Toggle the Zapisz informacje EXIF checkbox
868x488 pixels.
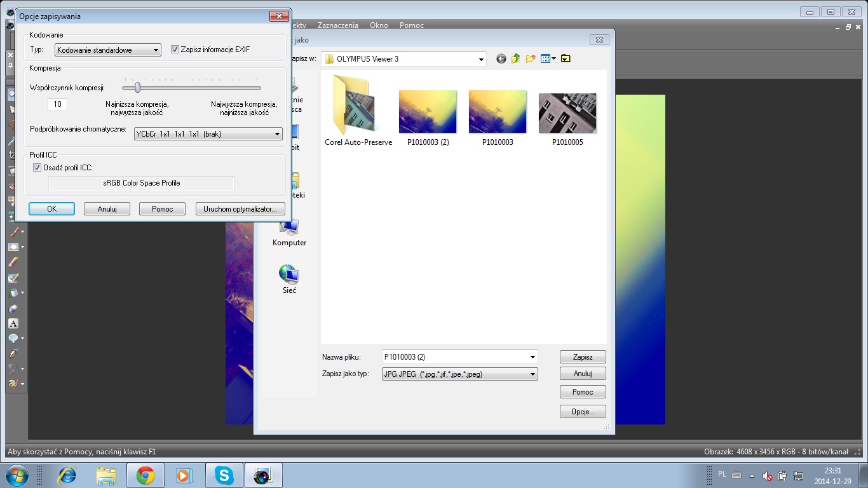(175, 50)
